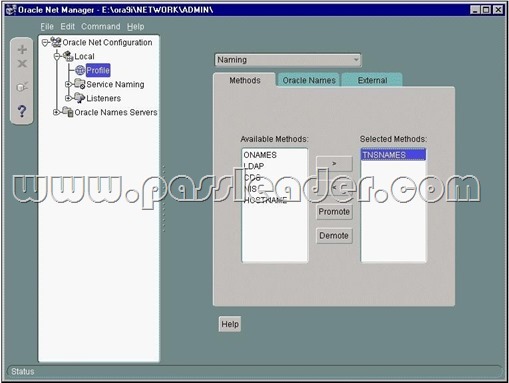Click the test service icon in sidebar

click(x=22, y=87)
